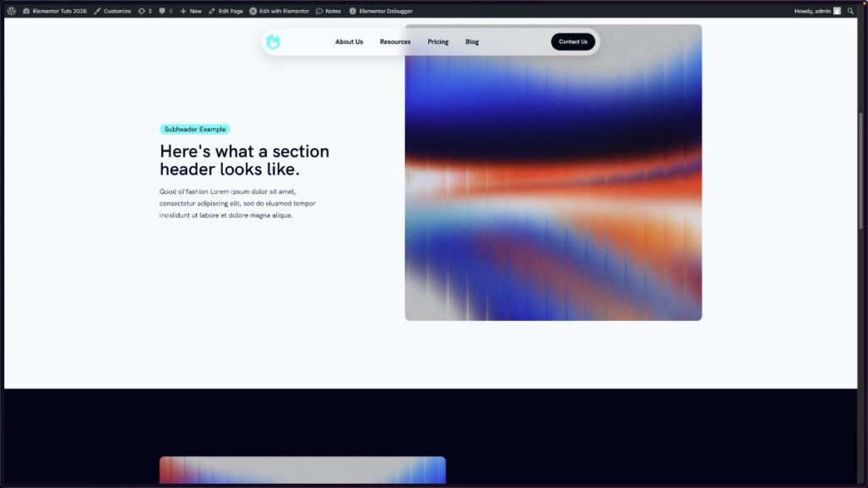Open the comments bubble icon
The width and height of the screenshot is (868, 488).
click(x=165, y=11)
